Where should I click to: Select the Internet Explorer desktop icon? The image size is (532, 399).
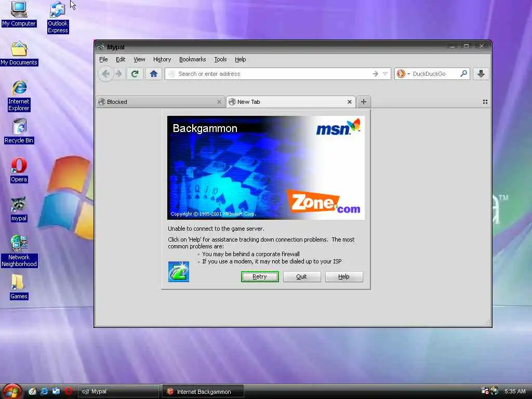tap(19, 96)
